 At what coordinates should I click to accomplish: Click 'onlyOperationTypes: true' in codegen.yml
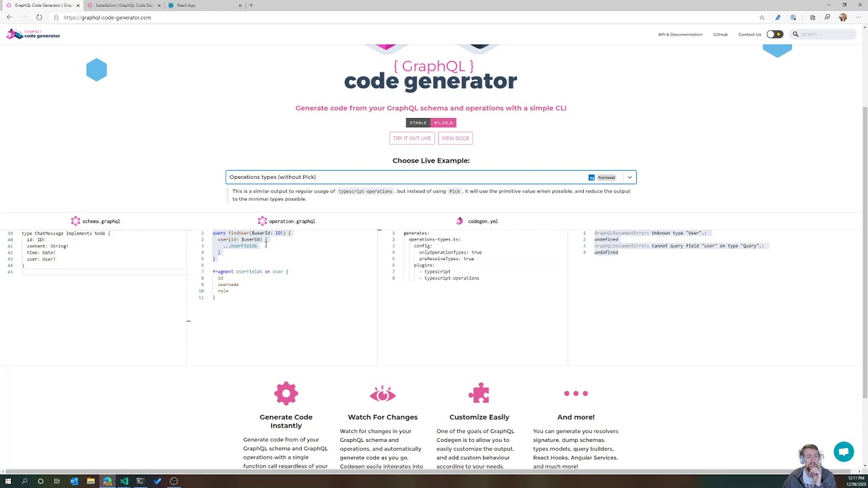(x=450, y=252)
